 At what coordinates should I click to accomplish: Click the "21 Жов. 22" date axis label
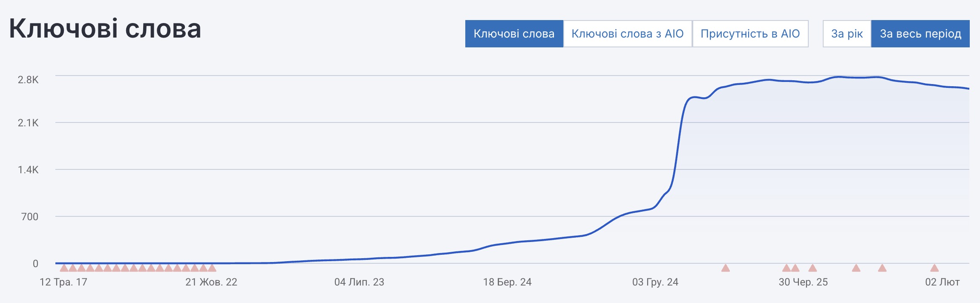click(x=211, y=282)
